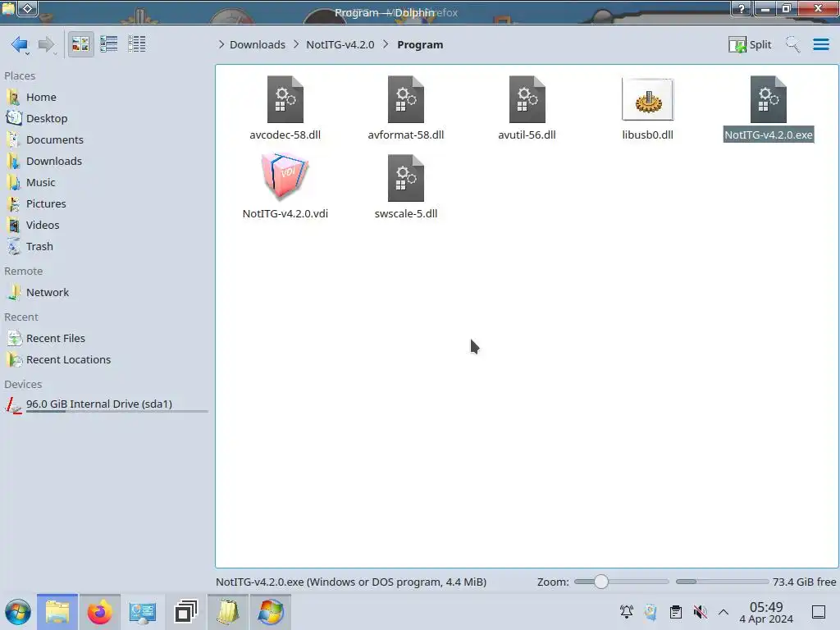Click the show desktop button

point(819,612)
